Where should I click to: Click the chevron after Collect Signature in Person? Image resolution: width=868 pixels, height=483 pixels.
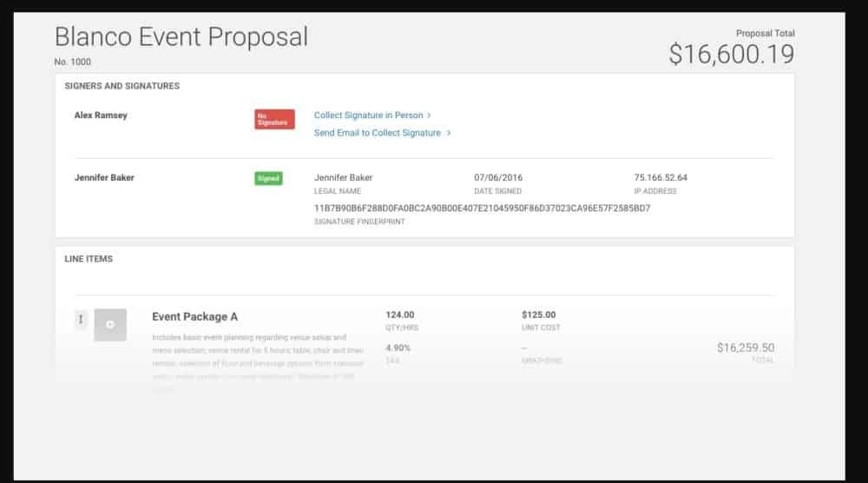tap(430, 116)
